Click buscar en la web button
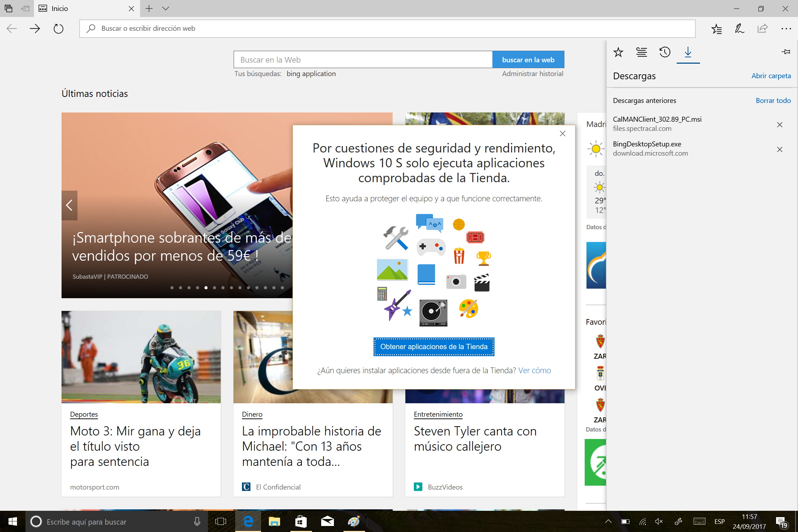Viewport: 798px width, 532px height. (x=528, y=59)
